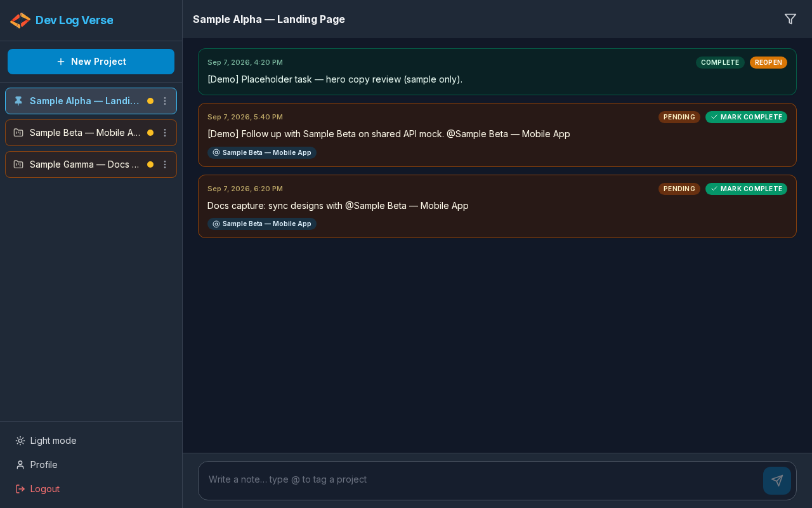
Task: Reopen the hero copy review task
Action: tap(768, 62)
